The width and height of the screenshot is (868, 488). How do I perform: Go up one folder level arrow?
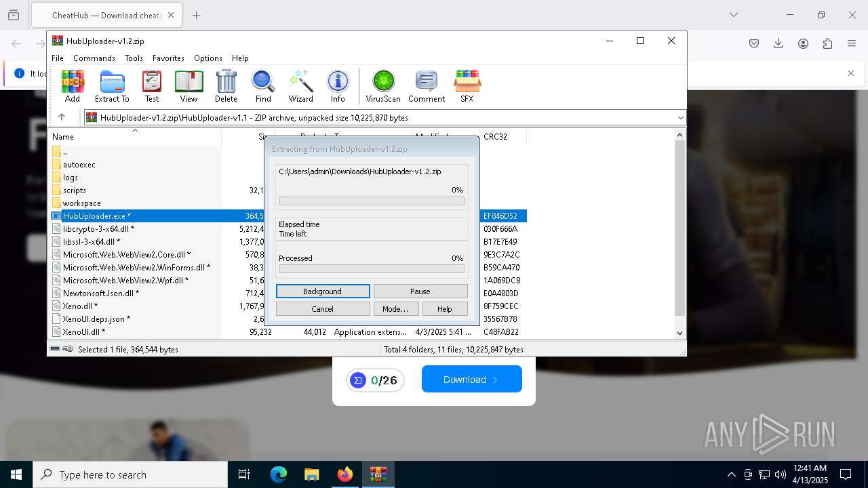tap(62, 117)
